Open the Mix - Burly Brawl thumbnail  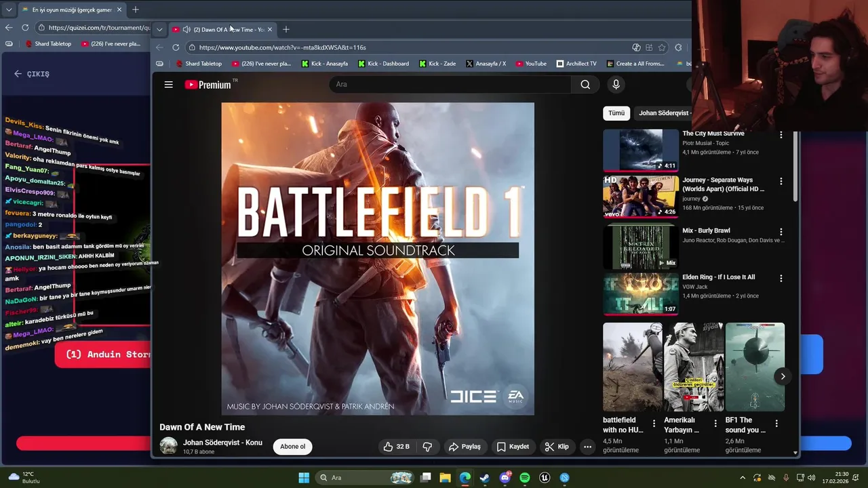pos(641,247)
